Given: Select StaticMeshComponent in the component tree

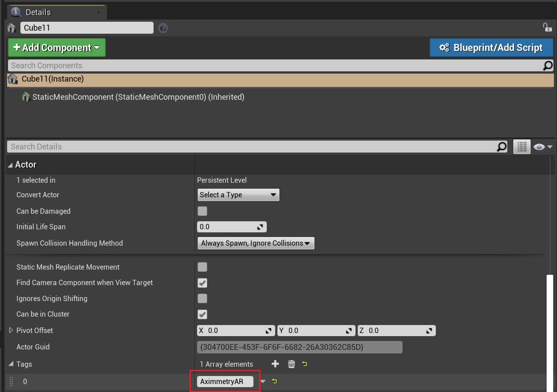Looking at the screenshot, I should [138, 97].
